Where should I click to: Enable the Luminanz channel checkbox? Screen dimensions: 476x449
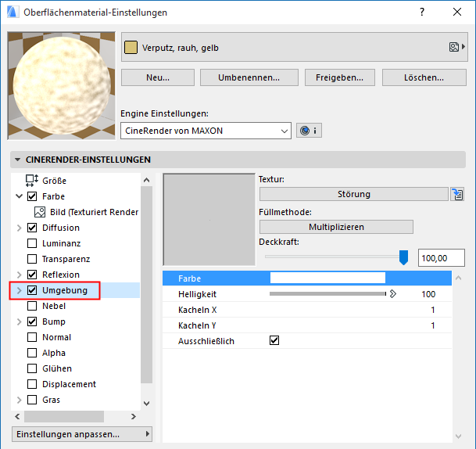(x=32, y=243)
